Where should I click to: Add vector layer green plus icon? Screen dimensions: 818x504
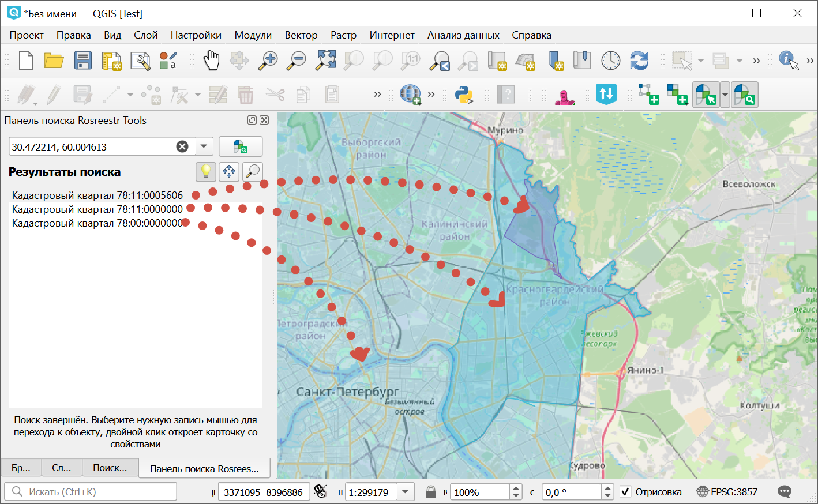click(648, 95)
